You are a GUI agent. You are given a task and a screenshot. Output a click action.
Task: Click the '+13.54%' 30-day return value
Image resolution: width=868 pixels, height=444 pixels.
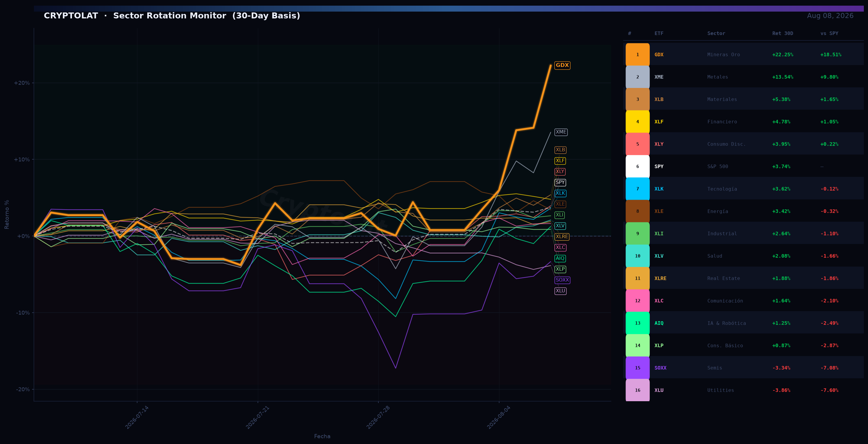[x=782, y=77]
